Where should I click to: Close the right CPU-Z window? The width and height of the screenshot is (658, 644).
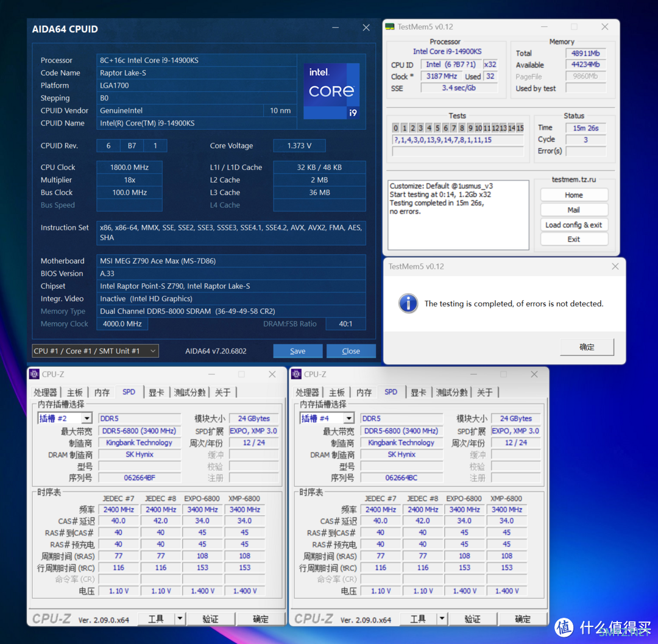click(534, 374)
